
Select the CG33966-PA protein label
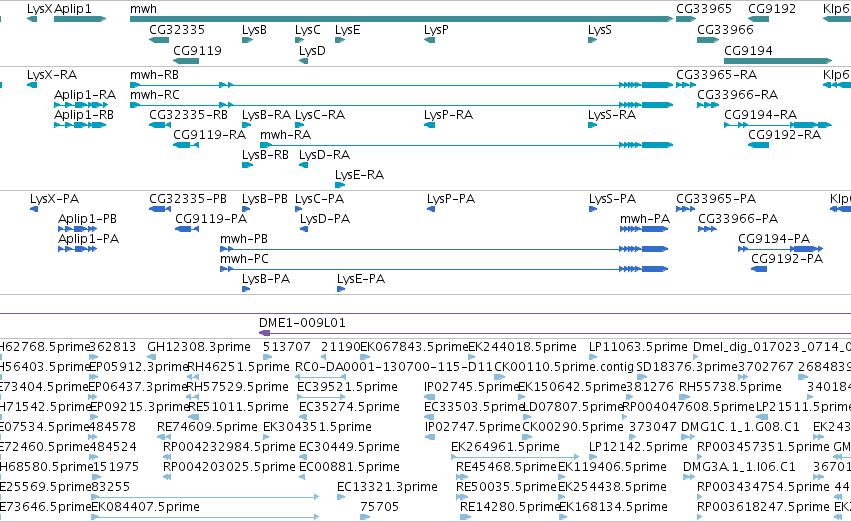(x=738, y=219)
